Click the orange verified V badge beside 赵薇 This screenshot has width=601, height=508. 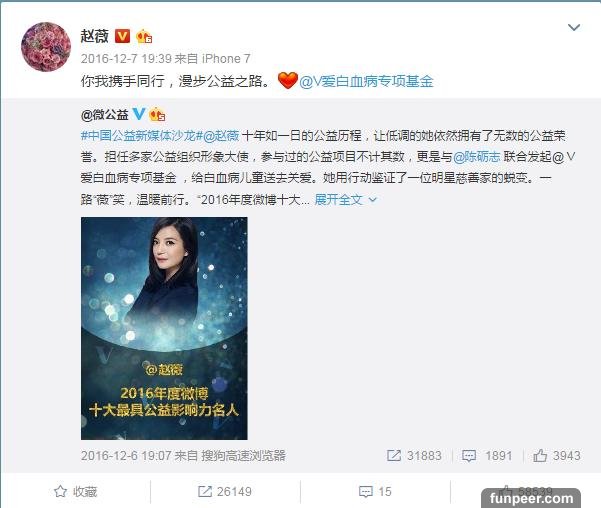coord(123,36)
